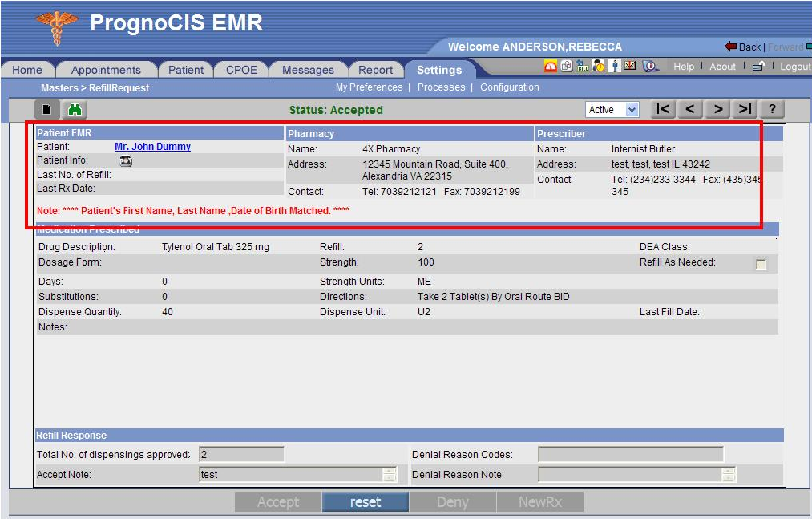Click the caduceus PrognoCIS logo
Screen dimensions: 812x519
(x=57, y=27)
